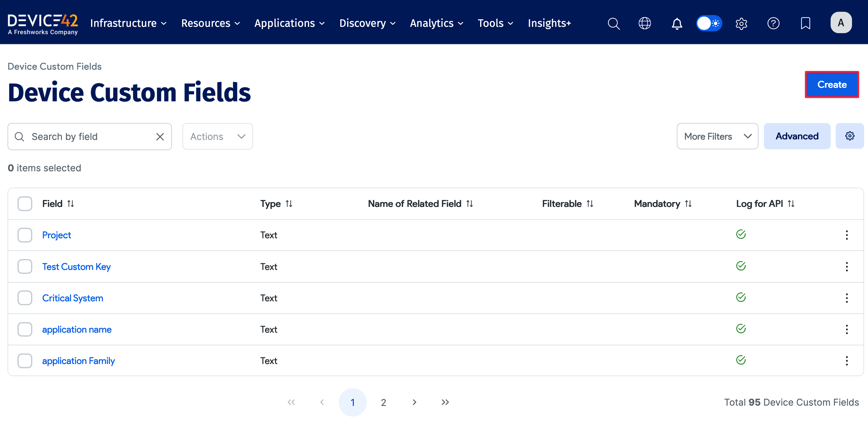Image resolution: width=868 pixels, height=434 pixels.
Task: Toggle dark mode switch
Action: 709,23
